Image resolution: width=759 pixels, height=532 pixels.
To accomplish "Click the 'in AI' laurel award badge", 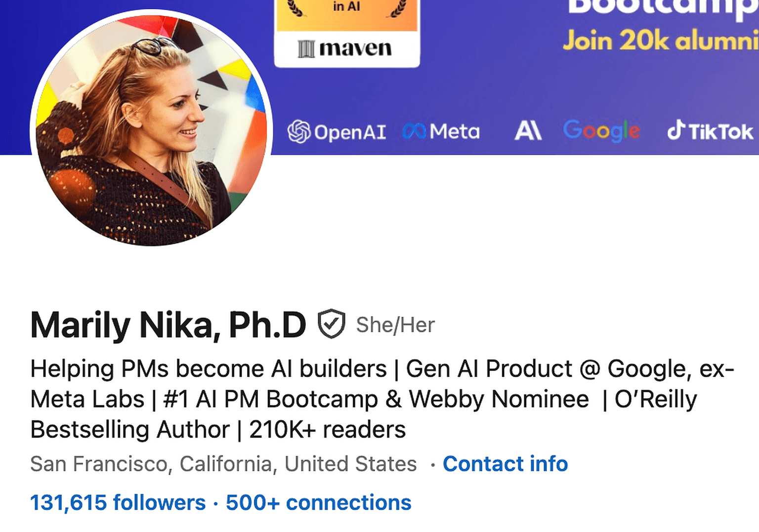I will point(346,9).
